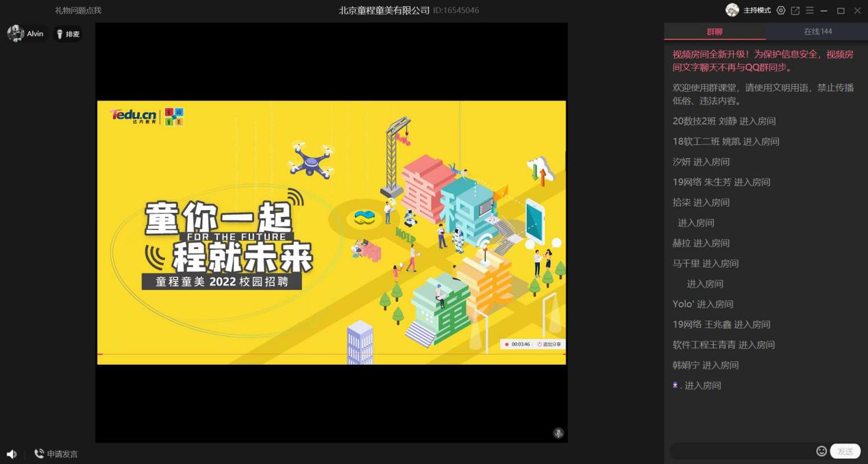The height and width of the screenshot is (464, 868).
Task: Click message '19网络 朱生芳 进入房间'
Action: (721, 182)
